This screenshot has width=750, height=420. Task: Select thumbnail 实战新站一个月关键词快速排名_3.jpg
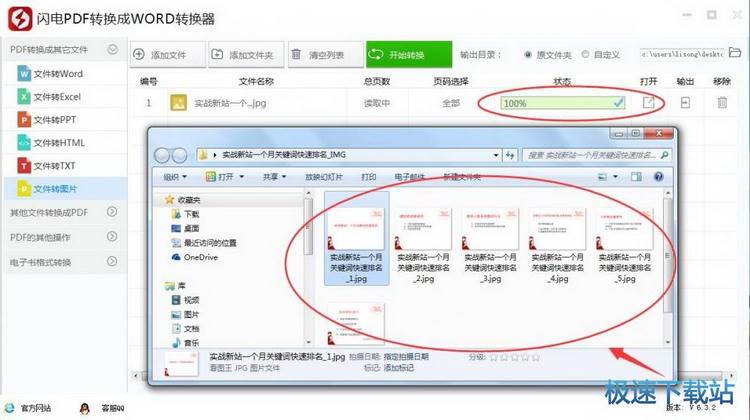coord(490,246)
